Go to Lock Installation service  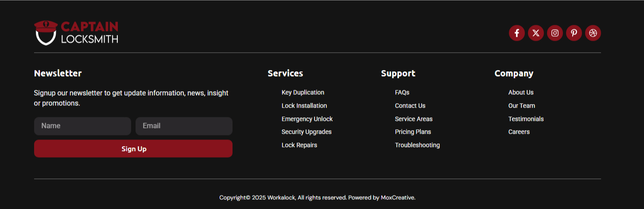[x=304, y=106]
